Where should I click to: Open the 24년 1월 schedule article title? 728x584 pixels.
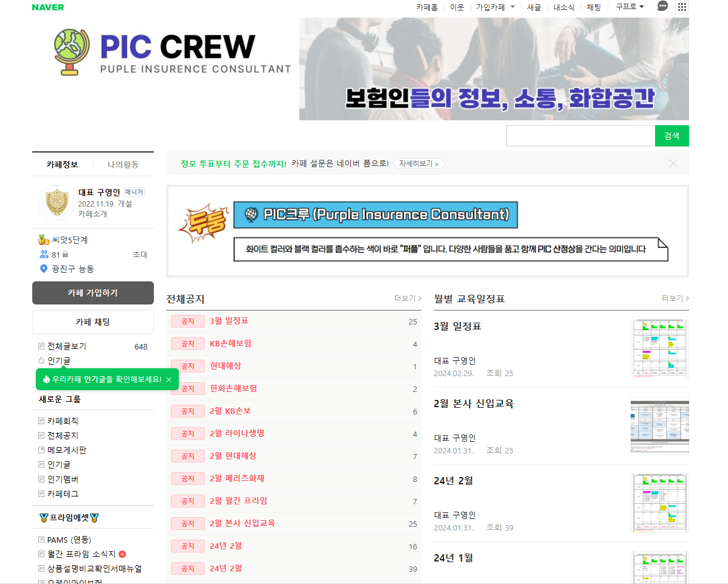(453, 558)
